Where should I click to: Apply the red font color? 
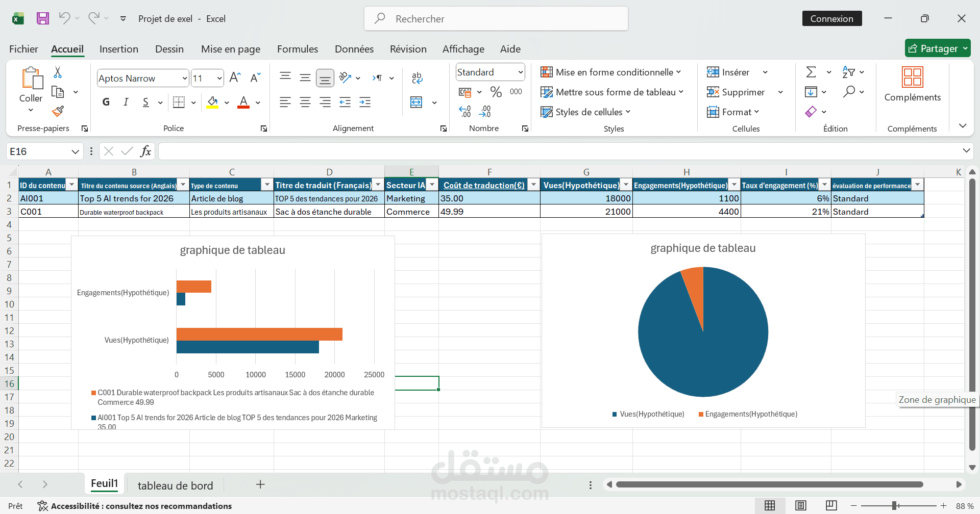[244, 102]
